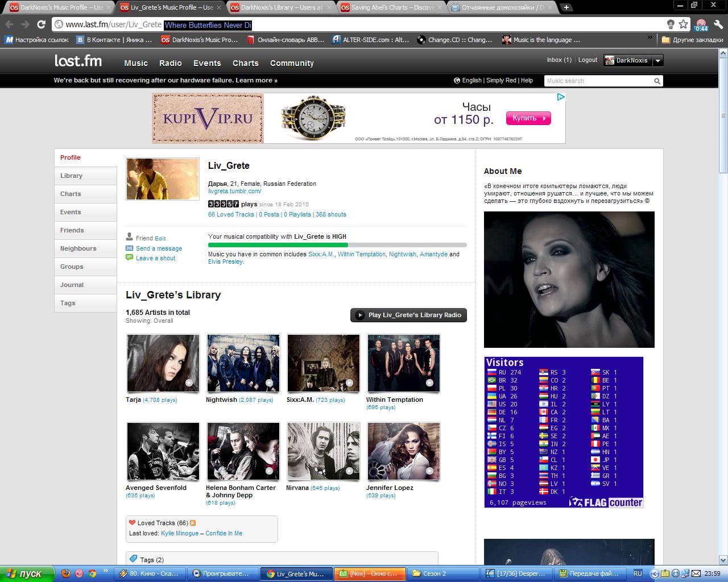Screen dimensions: 728x582
Task: Reload the page with the refresh icon
Action: [41, 24]
